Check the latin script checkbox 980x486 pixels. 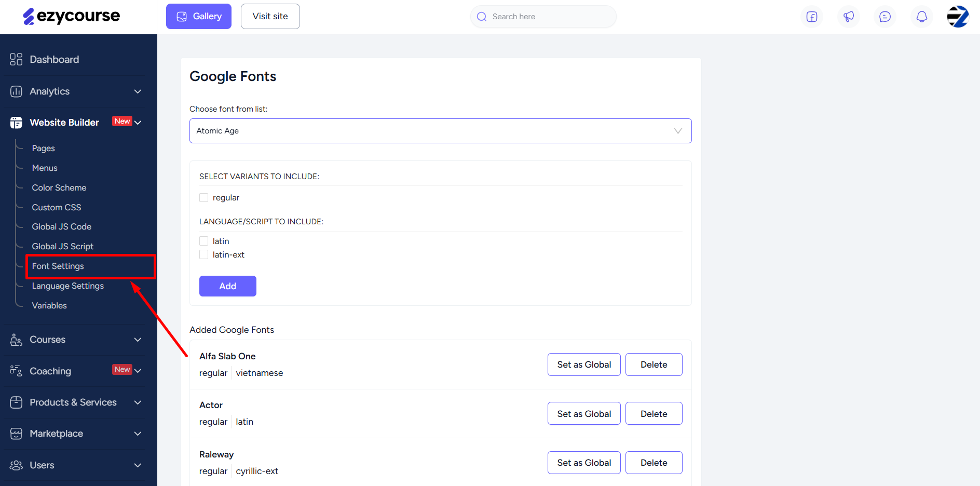tap(204, 241)
